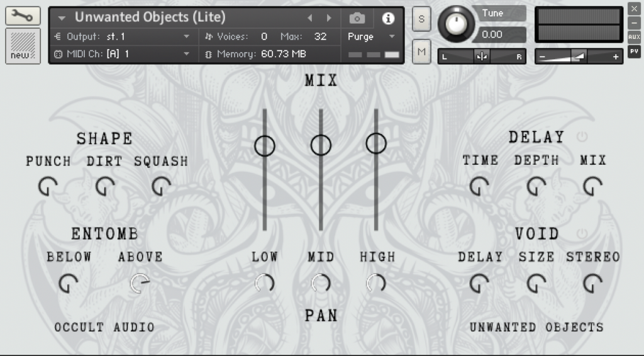Click the DIRT knob under SHAPE

105,187
